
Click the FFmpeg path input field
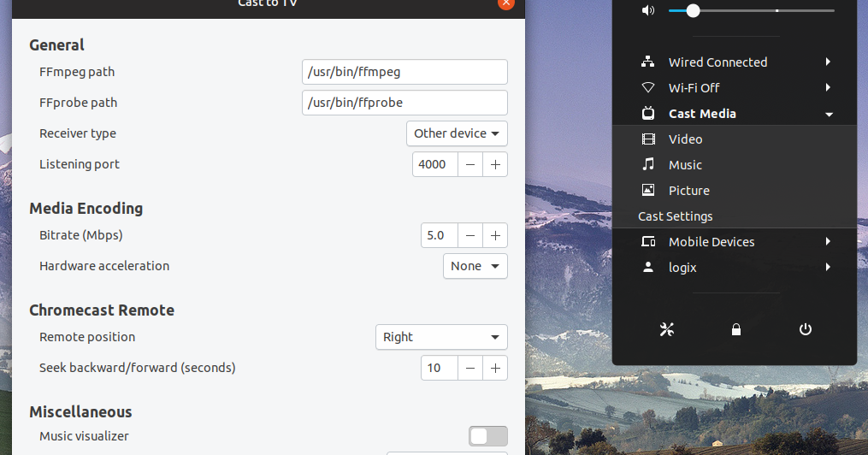click(404, 72)
